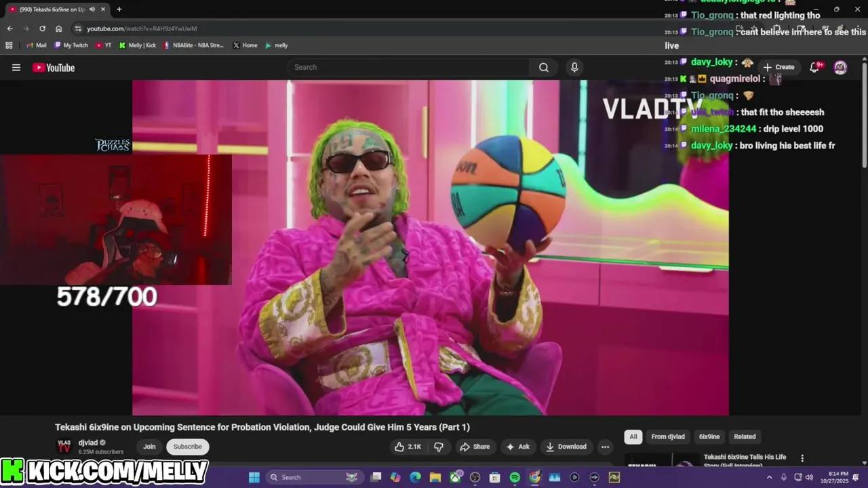
Task: Open Spotify from the taskbar
Action: point(515,477)
